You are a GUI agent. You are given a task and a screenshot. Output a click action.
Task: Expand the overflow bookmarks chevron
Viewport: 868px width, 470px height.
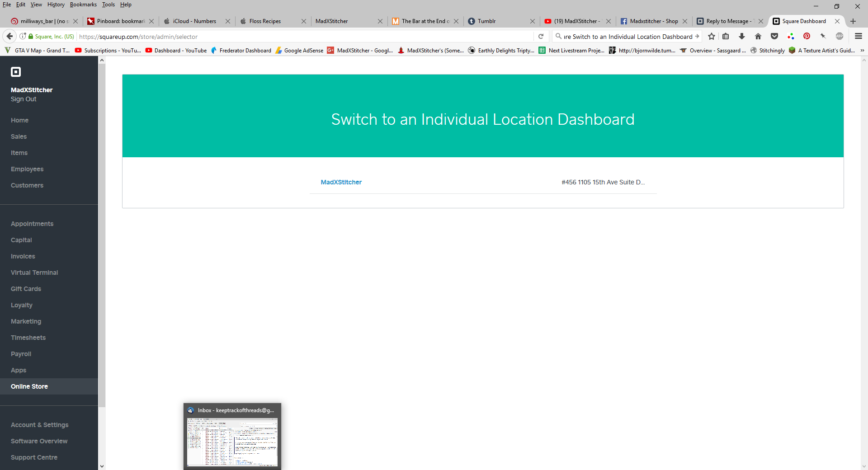[862, 50]
